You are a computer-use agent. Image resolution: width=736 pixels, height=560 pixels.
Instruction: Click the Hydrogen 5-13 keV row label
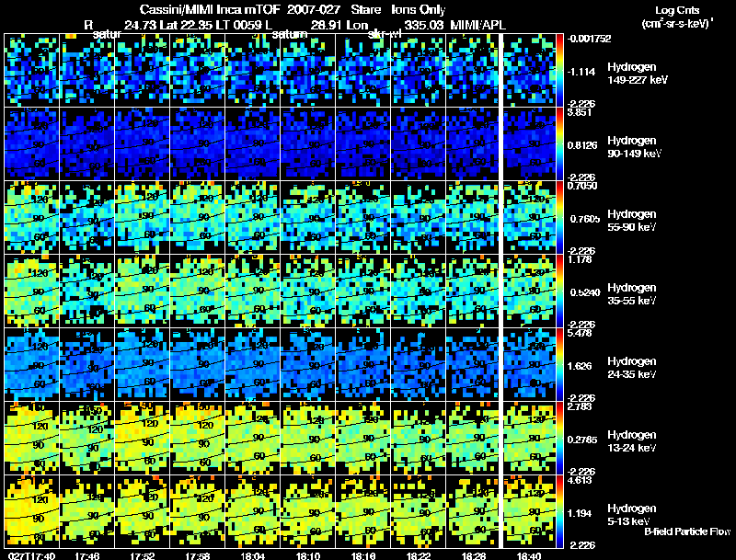click(x=632, y=515)
